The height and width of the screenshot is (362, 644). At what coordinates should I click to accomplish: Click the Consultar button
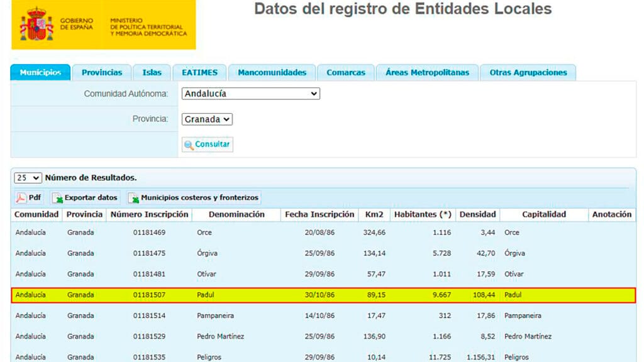click(208, 144)
